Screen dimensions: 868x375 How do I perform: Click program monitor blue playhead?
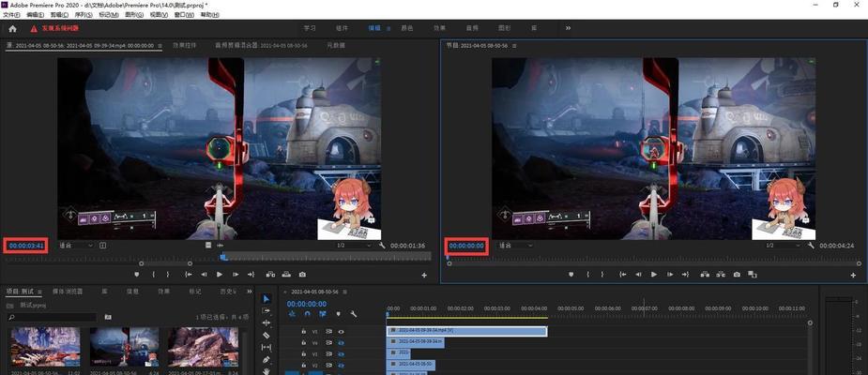pyautogui.click(x=448, y=256)
